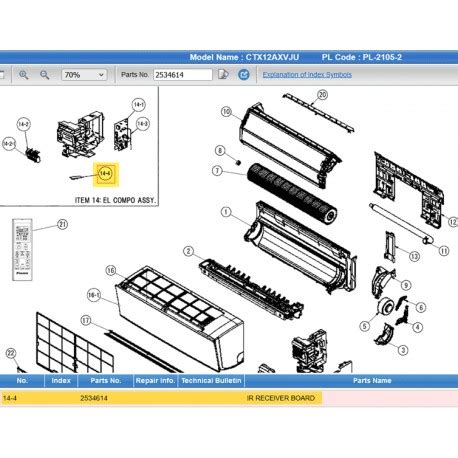Select callout 14-3 in the inset
This screenshot has height=458, width=458.
coord(143,124)
